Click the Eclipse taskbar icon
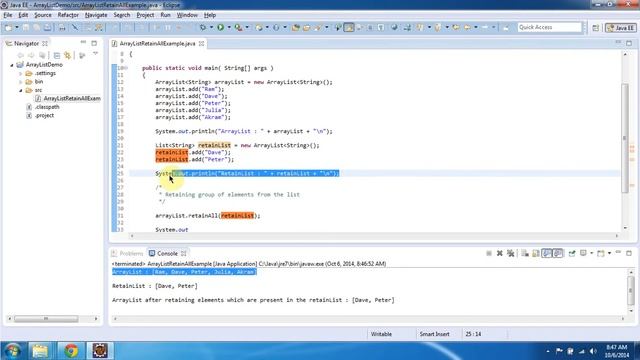Image resolution: width=640 pixels, height=360 pixels. click(x=100, y=351)
